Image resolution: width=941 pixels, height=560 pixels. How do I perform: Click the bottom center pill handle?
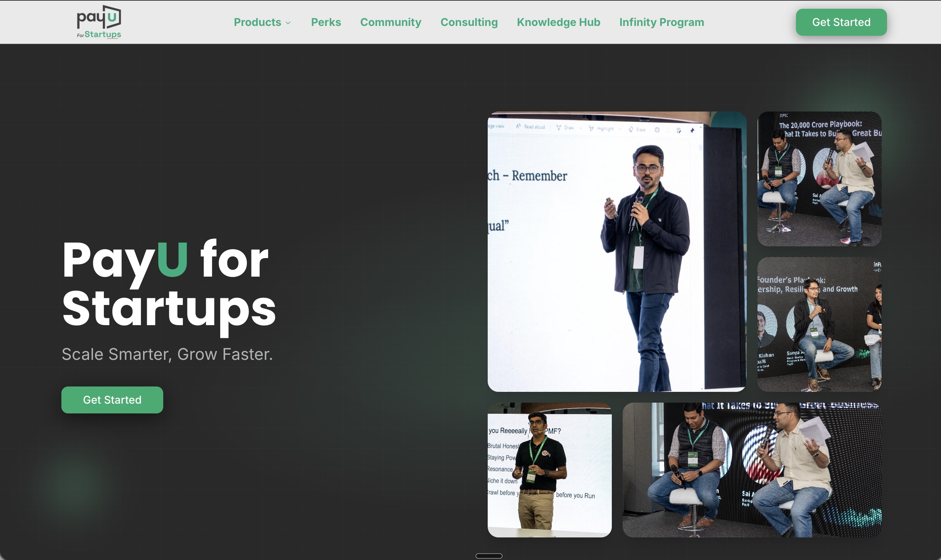pyautogui.click(x=489, y=556)
